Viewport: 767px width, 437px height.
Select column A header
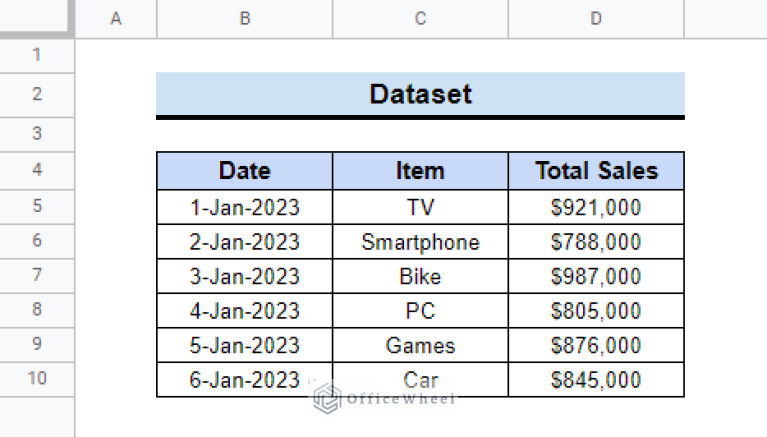(x=116, y=19)
